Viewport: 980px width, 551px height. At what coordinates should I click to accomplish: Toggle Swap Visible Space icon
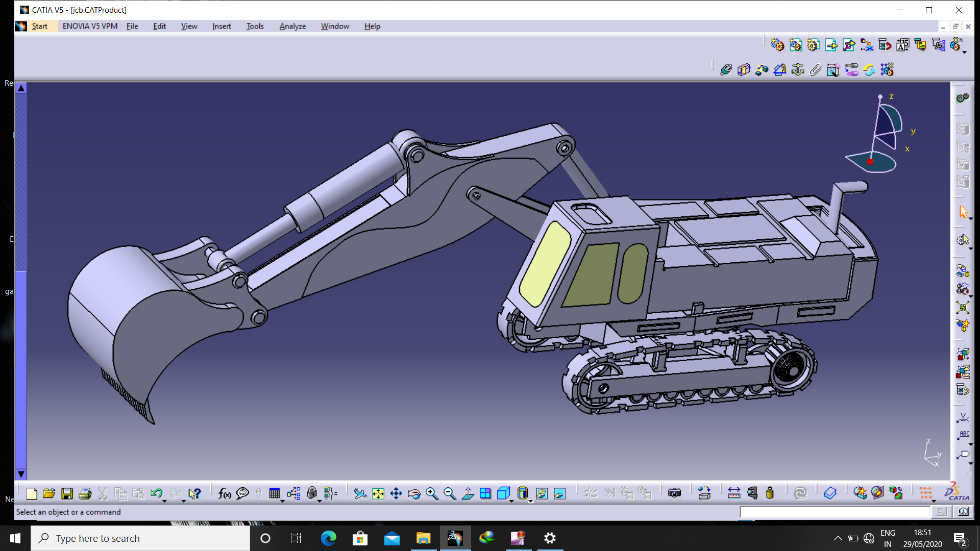[x=559, y=493]
